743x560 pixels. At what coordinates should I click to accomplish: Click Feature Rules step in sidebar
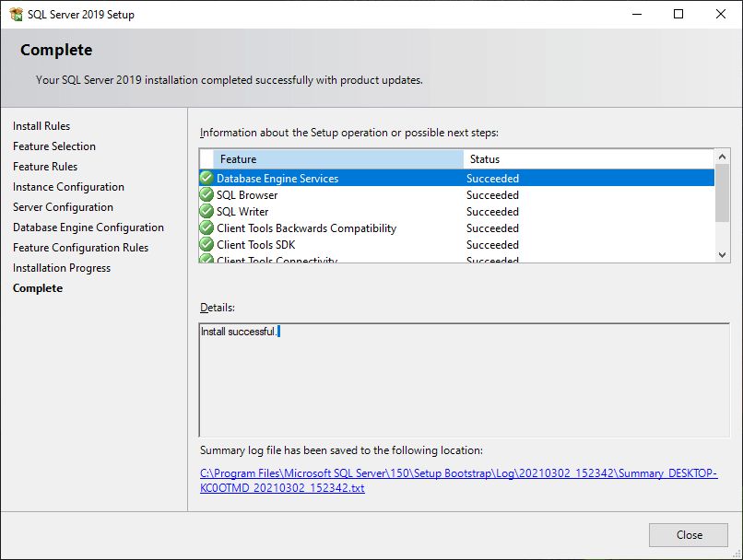coord(45,167)
